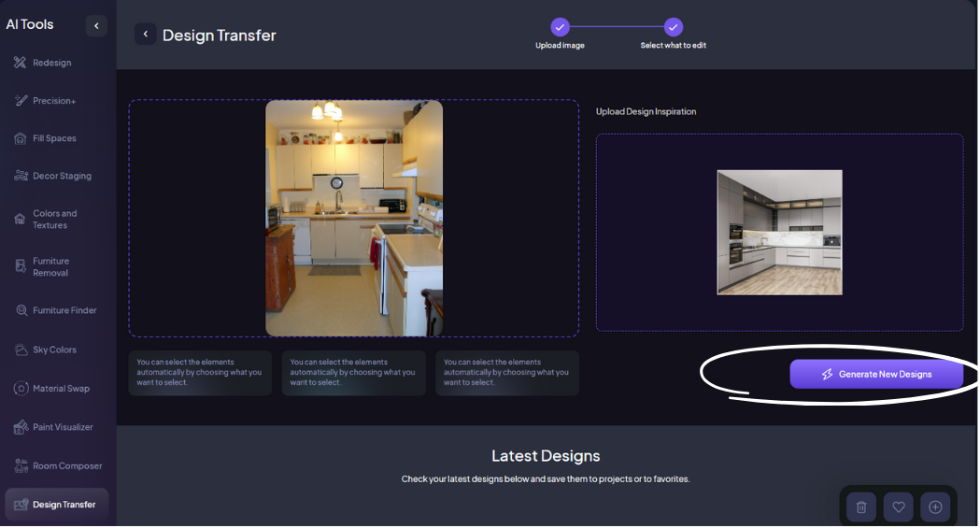
Task: Choose Paint Visualizer in sidebar
Action: pyautogui.click(x=63, y=427)
